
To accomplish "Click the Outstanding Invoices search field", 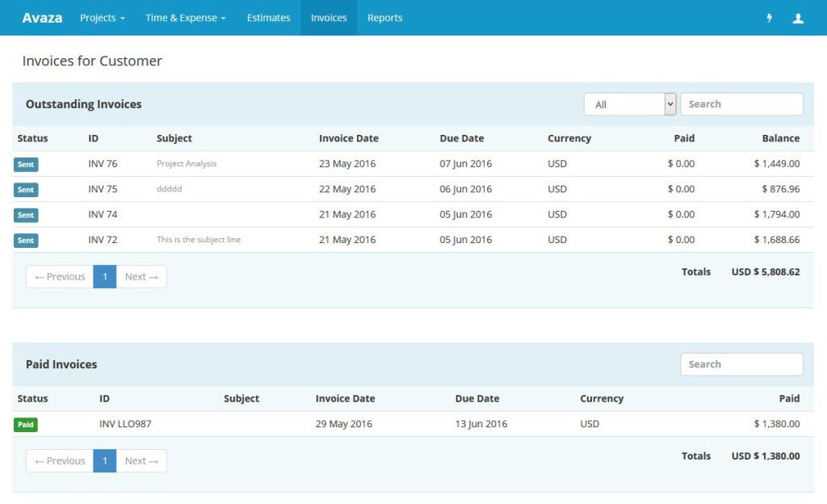I will (741, 103).
